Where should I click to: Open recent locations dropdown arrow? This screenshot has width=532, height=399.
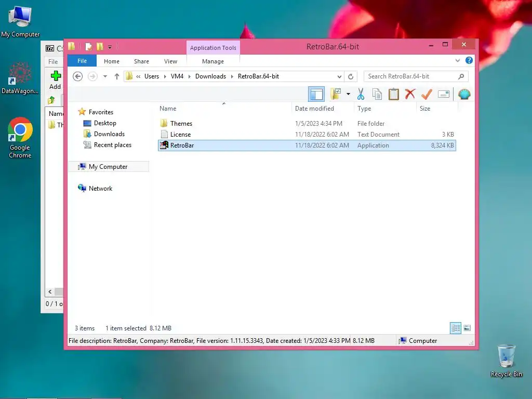(105, 76)
